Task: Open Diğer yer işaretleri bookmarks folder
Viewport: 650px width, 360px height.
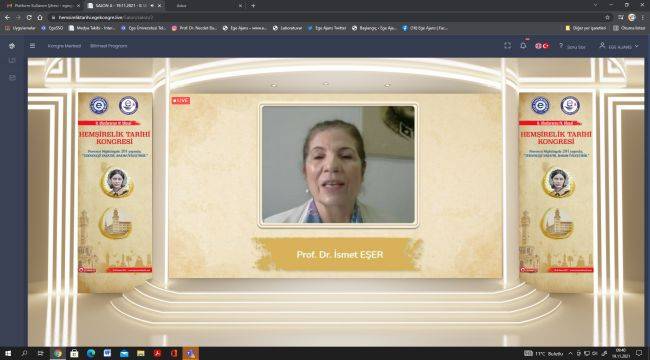Action: point(585,28)
